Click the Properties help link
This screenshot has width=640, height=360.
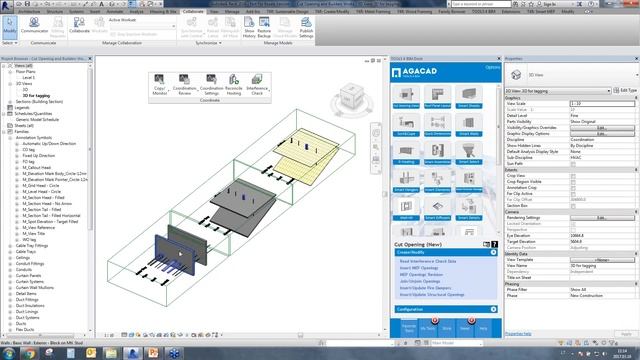pos(518,334)
